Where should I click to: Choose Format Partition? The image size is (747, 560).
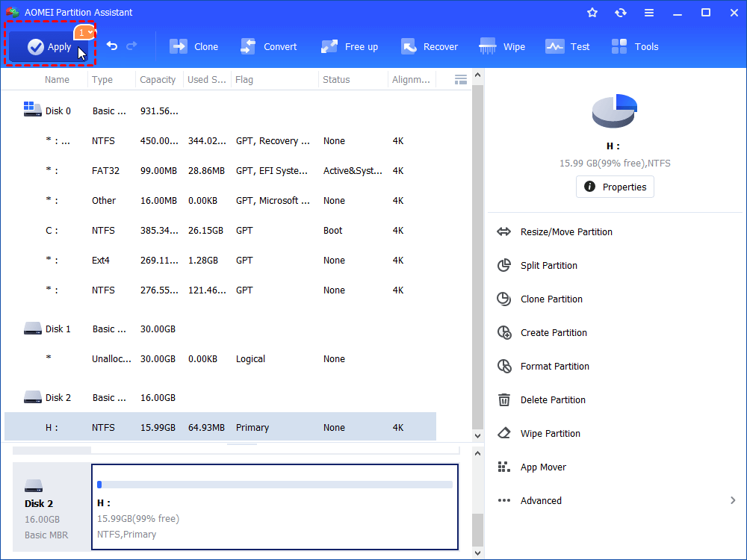(554, 366)
